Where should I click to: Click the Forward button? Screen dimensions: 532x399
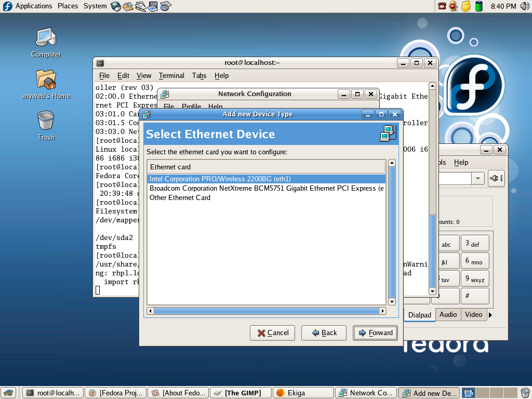[375, 333]
